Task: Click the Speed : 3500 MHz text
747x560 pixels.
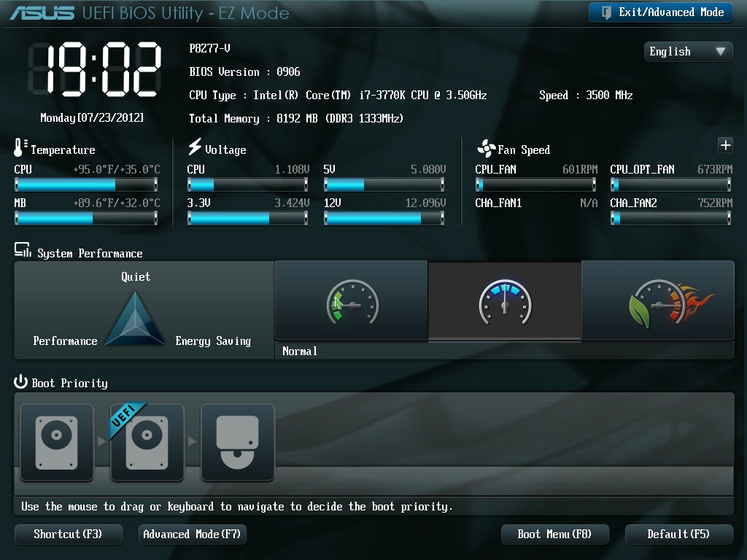Action: point(586,96)
